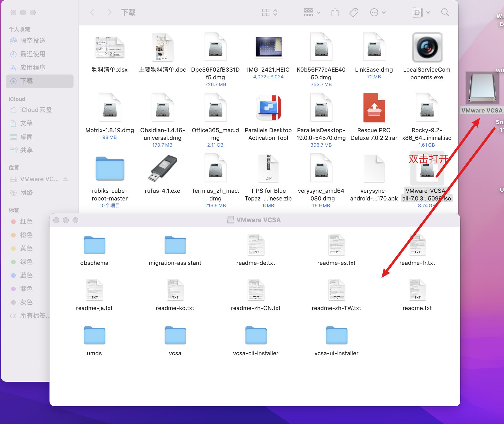Select ParallelsDesktop-19.0.0-54570.dmg file
The width and height of the screenshot is (504, 424).
tap(321, 107)
